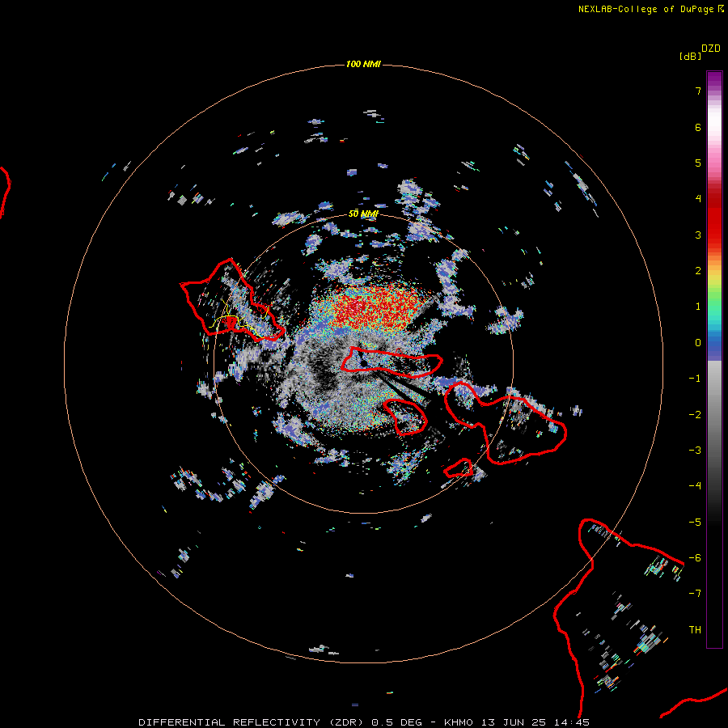Click the 50 NMI range ring label
Screen dimensions: 728x728
(x=363, y=214)
